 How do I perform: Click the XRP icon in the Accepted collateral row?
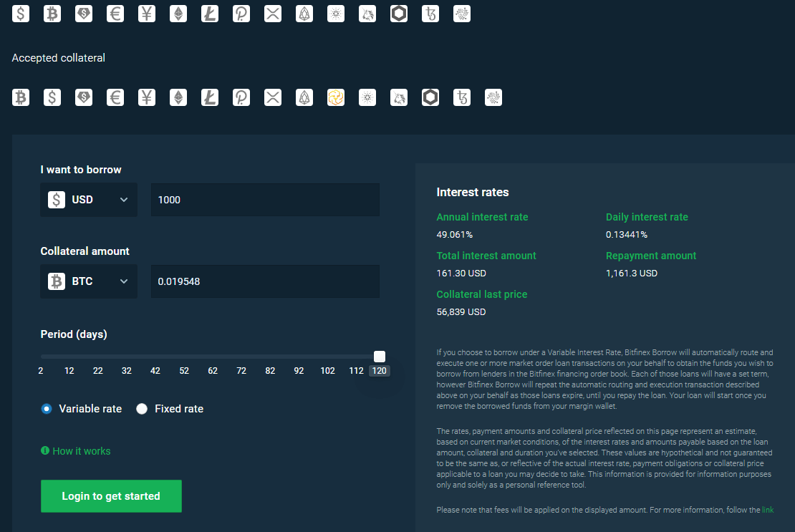(273, 97)
